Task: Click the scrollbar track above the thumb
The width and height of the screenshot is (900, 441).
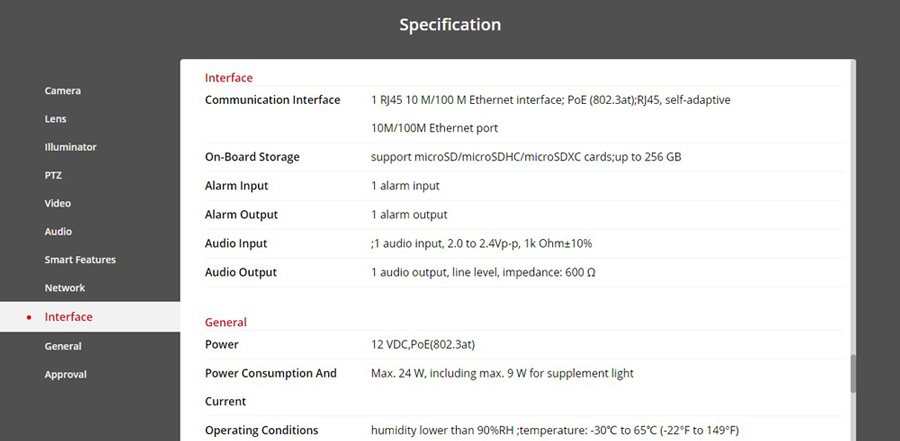Action: click(853, 200)
